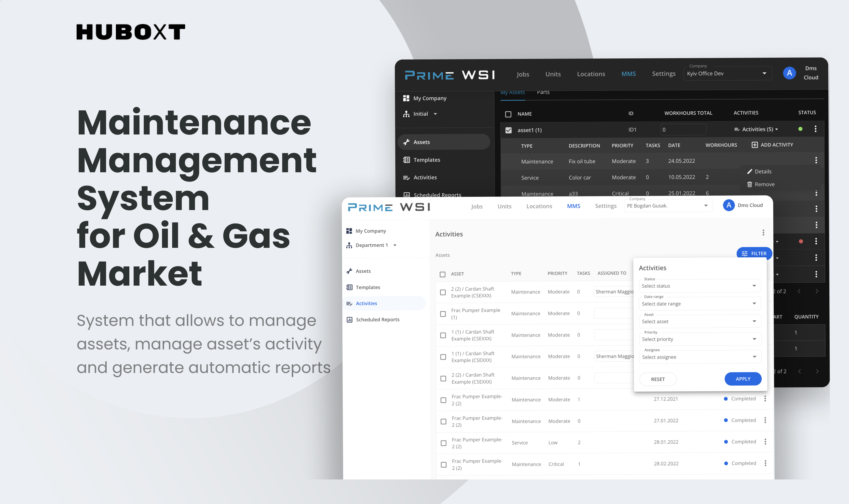
Task: Click the RESET button in filter panel
Action: coord(658,379)
